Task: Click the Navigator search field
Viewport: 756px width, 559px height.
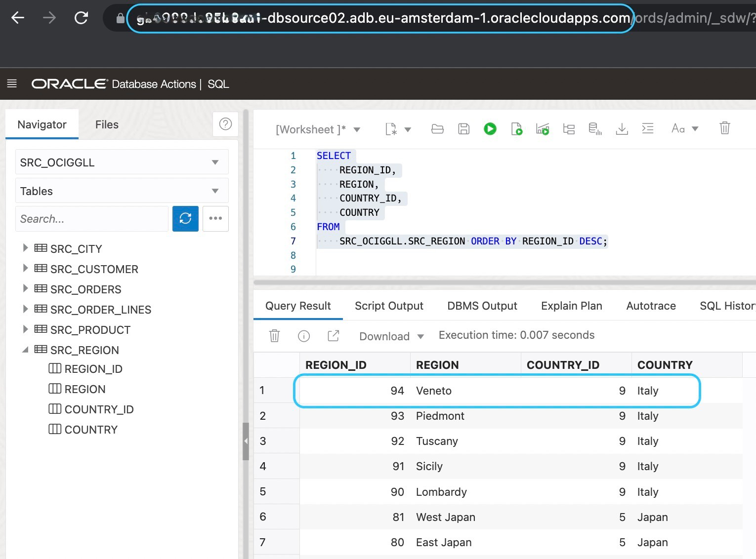Action: [x=92, y=218]
